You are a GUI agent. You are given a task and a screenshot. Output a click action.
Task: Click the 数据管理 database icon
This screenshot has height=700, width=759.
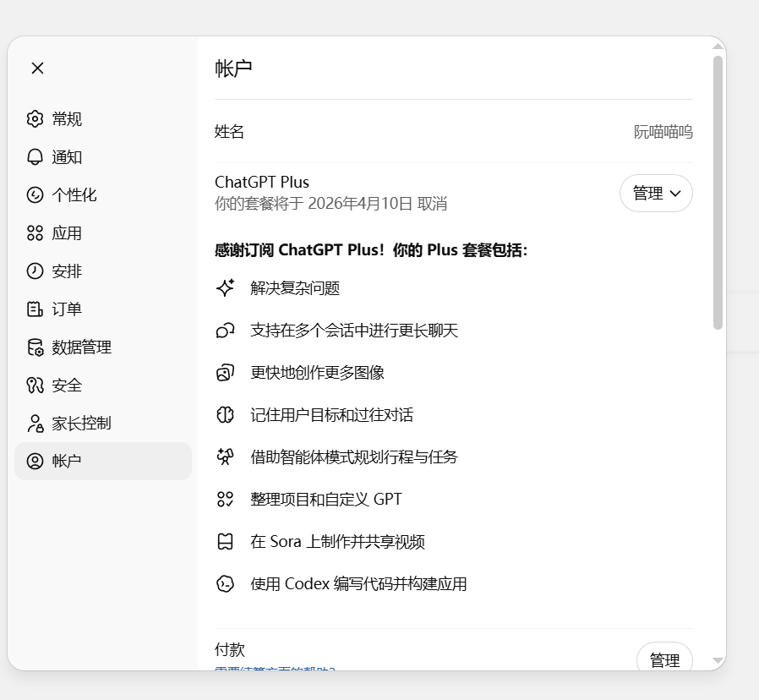(35, 347)
